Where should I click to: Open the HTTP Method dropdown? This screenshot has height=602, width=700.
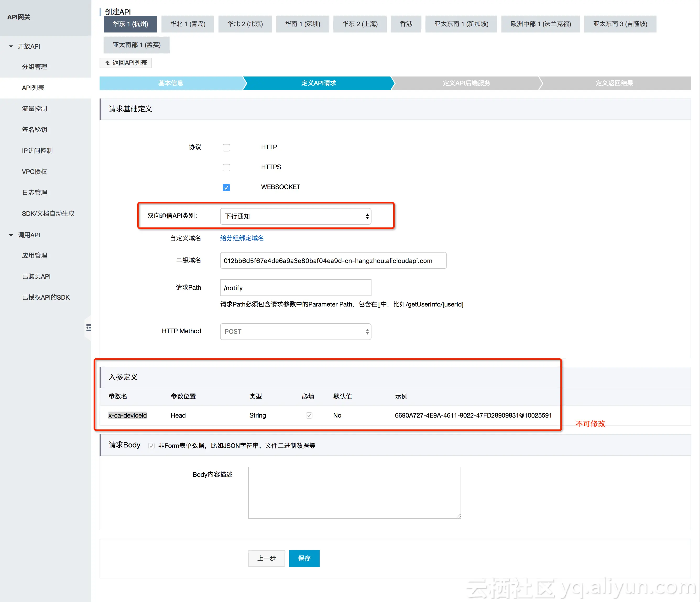click(x=295, y=331)
